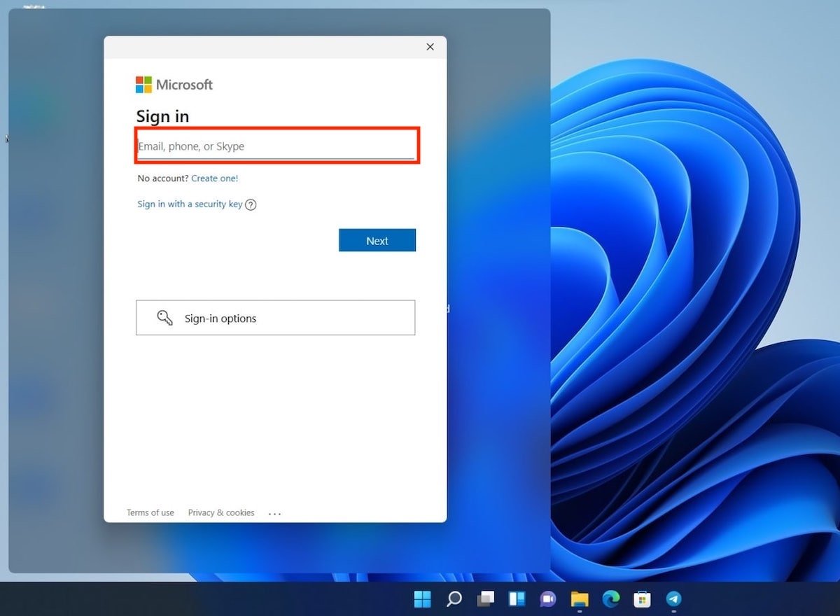
Task: Click the Next button
Action: [377, 240]
